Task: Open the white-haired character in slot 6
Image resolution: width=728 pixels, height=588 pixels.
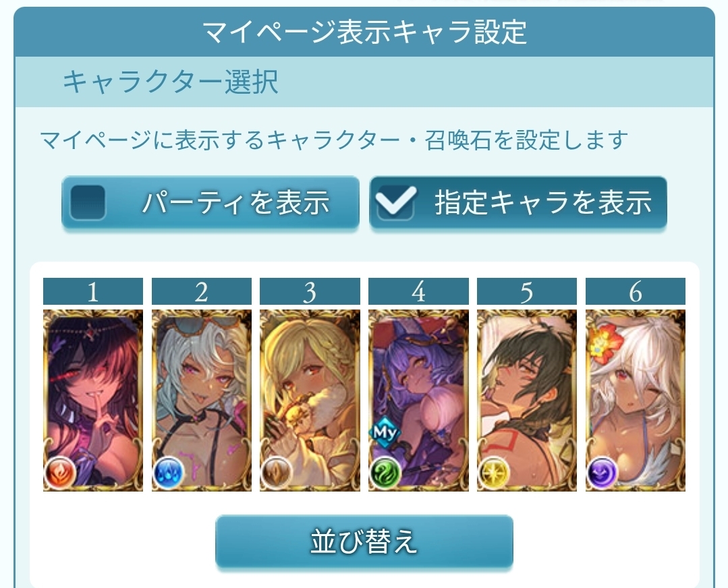Action: coord(636,400)
